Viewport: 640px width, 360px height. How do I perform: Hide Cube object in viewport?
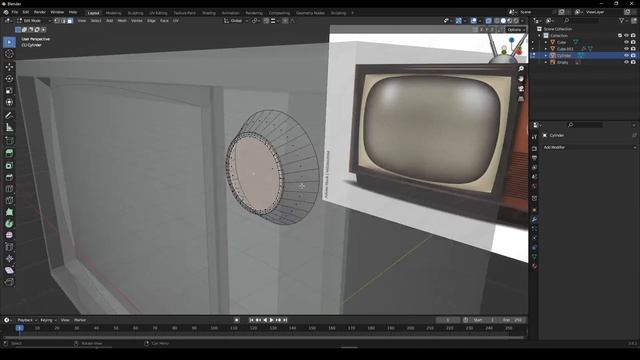(x=626, y=42)
